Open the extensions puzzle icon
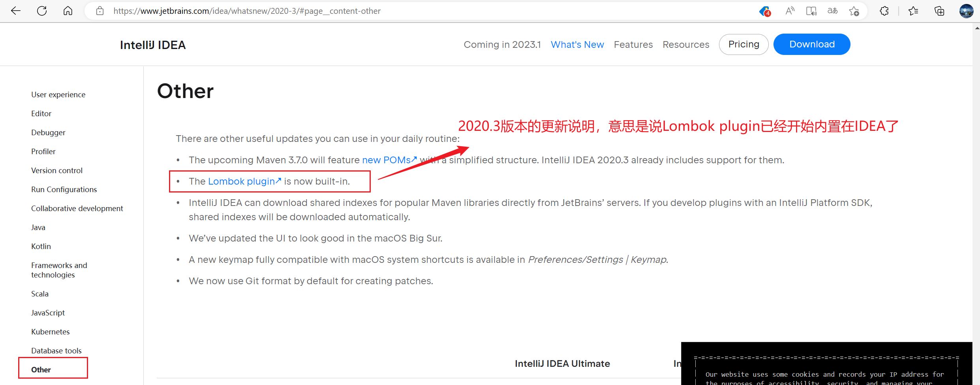980x385 pixels. pos(884,11)
